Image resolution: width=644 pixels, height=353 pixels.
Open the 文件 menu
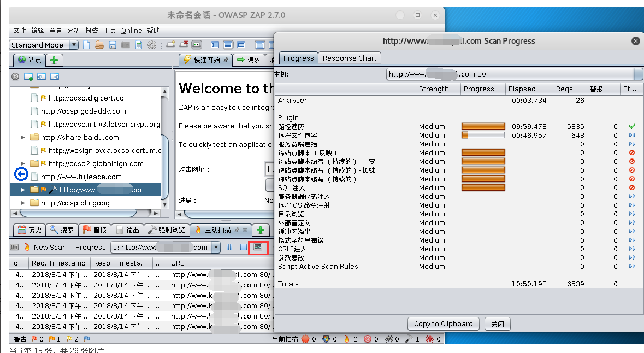click(x=19, y=31)
